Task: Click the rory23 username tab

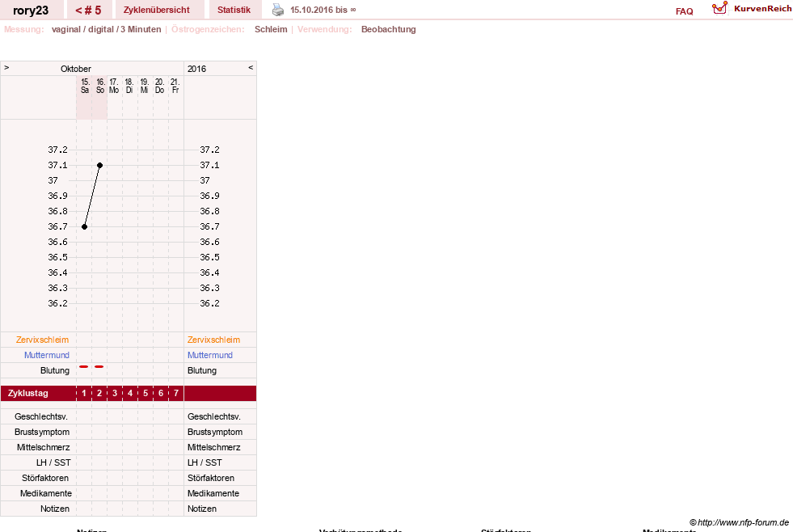Action: (31, 11)
